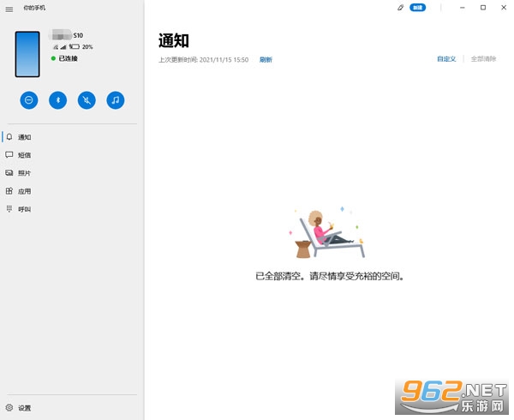Screen dimensions: 514x420
Task: Click the 全部清除 clear all button
Action: pyautogui.click(x=483, y=59)
